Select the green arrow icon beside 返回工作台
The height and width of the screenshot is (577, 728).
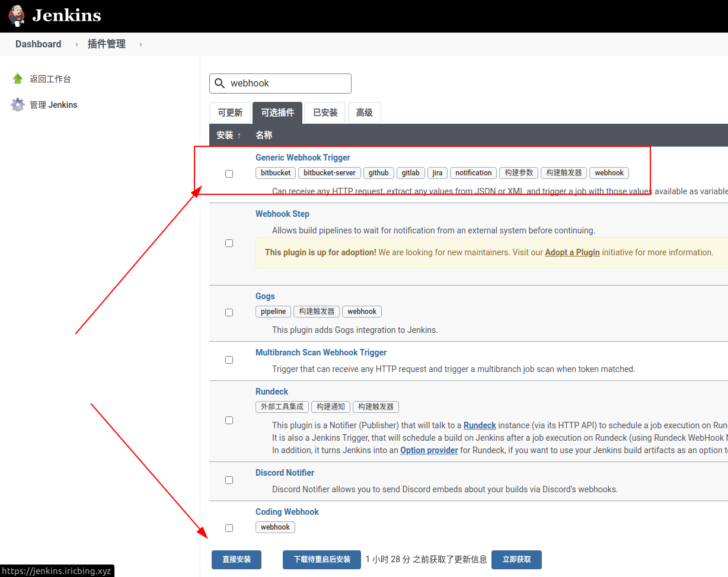click(18, 78)
